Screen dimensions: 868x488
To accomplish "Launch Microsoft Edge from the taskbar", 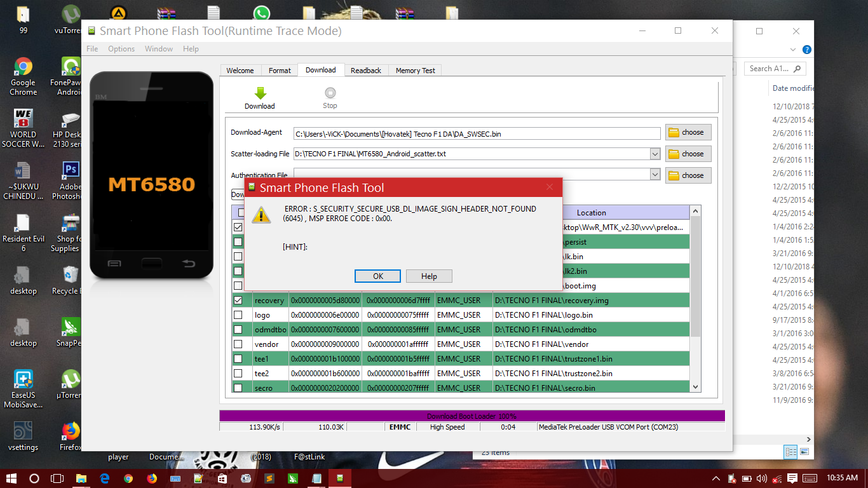I will pyautogui.click(x=105, y=478).
